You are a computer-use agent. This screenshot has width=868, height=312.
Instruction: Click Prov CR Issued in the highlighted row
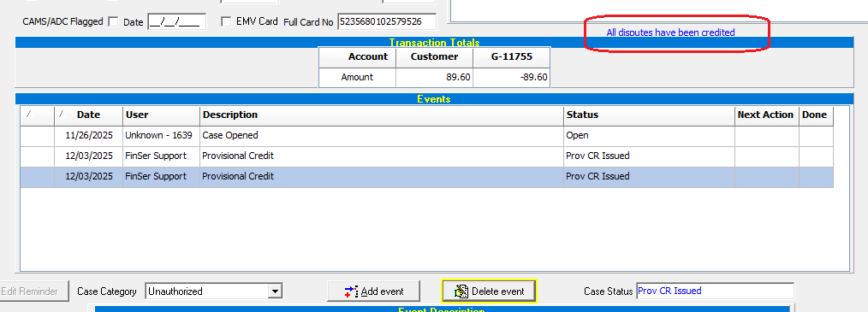[x=649, y=177]
